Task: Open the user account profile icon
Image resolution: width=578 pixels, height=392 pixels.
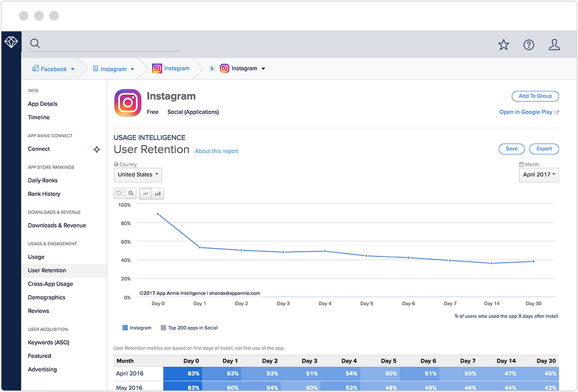Action: (554, 45)
